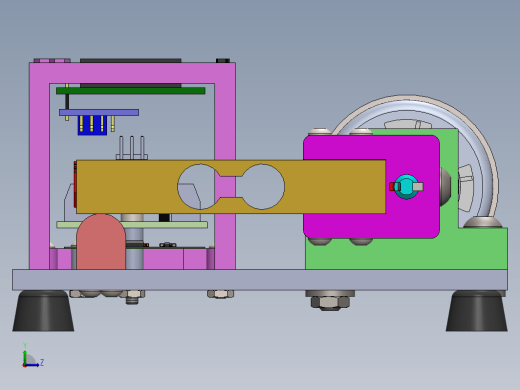Viewport: 520px width, 390px height.
Task: Select the light green horizontal plate
Action: 132,225
